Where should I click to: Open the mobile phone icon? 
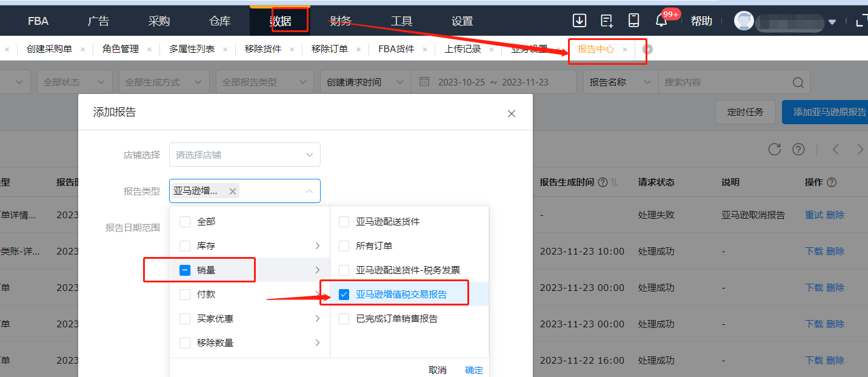click(633, 21)
